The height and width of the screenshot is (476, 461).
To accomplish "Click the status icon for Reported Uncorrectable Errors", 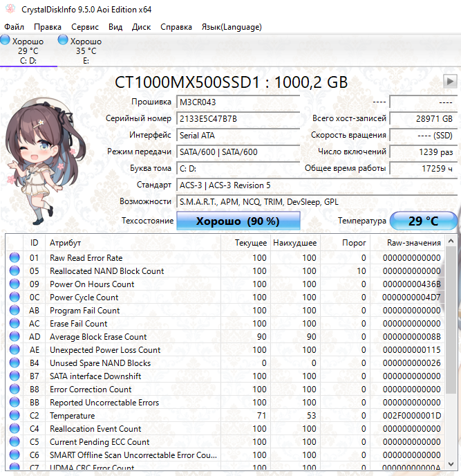I will coord(15,403).
